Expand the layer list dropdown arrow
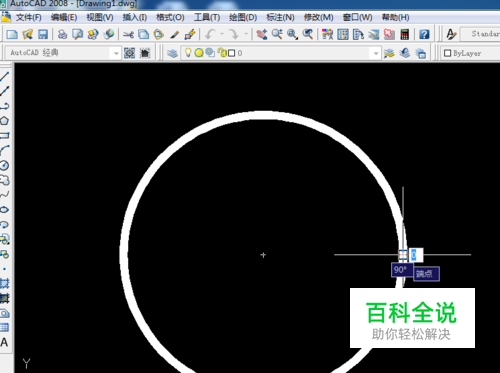The image size is (500, 373). tap(376, 53)
